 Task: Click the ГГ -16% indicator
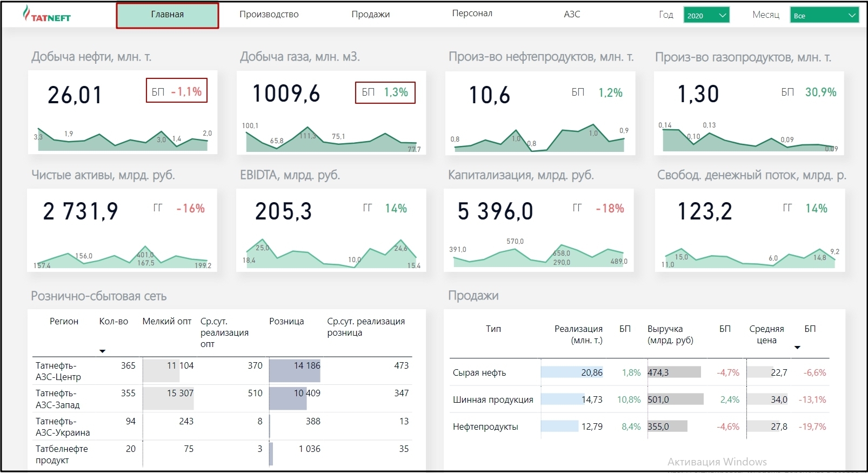coord(179,209)
